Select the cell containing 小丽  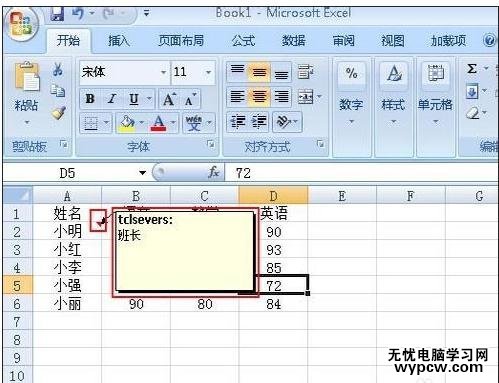click(x=67, y=304)
